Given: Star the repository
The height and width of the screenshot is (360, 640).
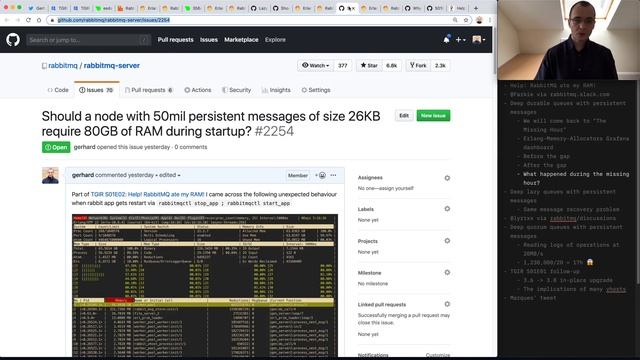Looking at the screenshot, I should point(369,65).
